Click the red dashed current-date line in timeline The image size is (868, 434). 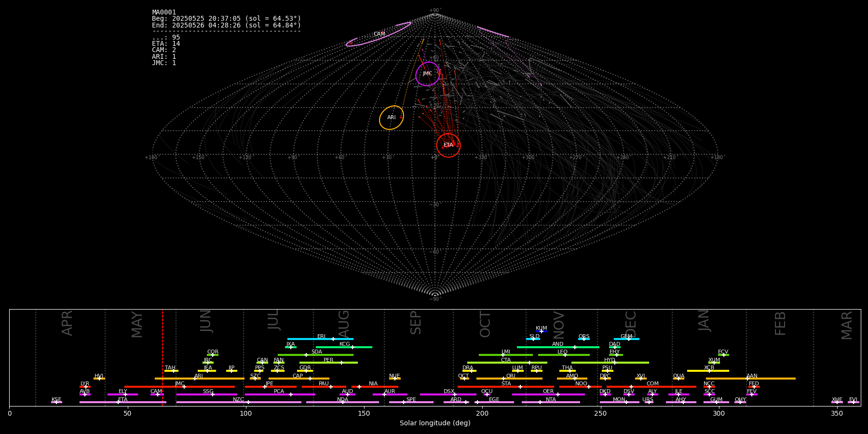coord(163,357)
